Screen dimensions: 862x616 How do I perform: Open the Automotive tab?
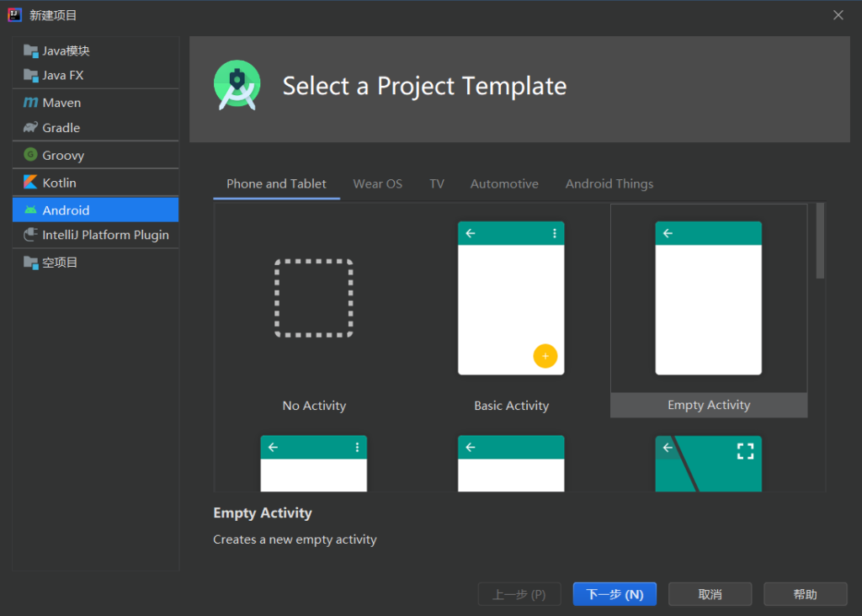[504, 184]
